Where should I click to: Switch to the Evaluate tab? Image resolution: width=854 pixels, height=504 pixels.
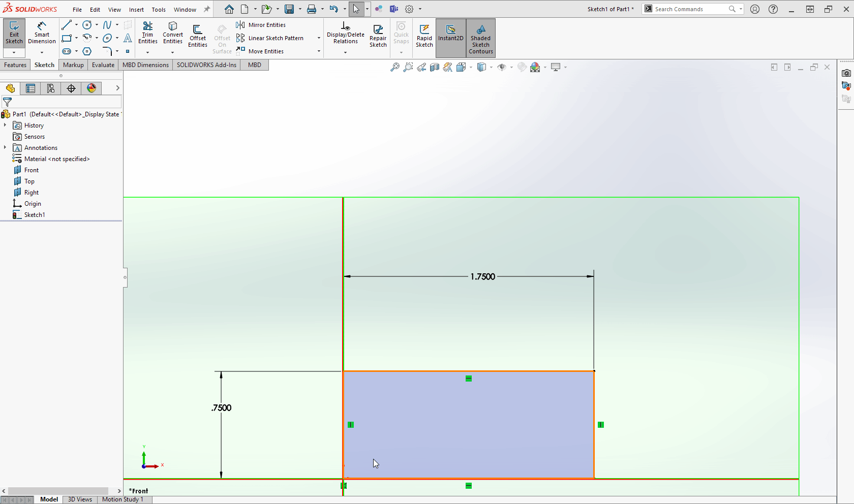tap(103, 65)
